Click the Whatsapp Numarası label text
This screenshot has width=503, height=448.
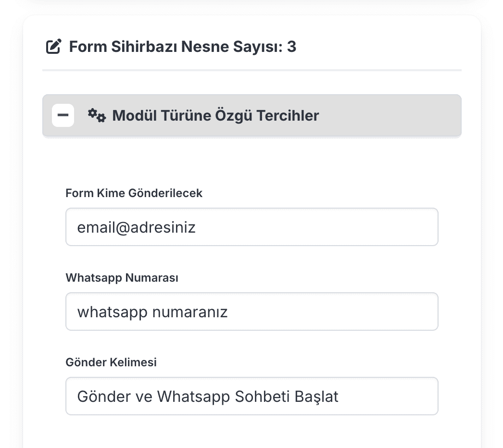click(122, 278)
